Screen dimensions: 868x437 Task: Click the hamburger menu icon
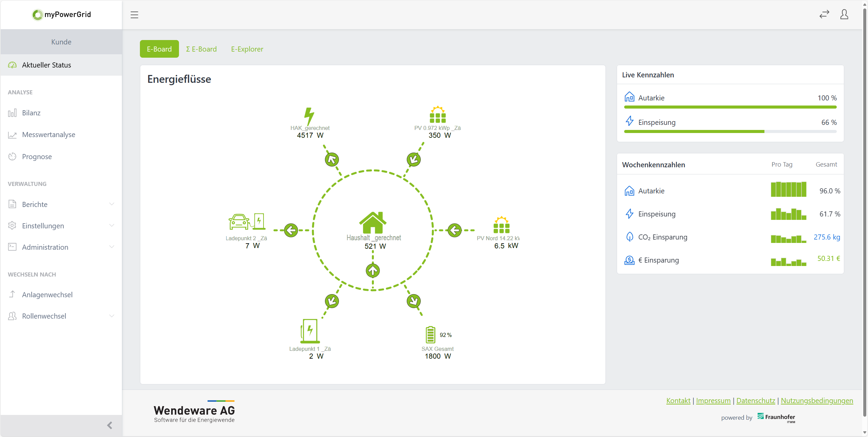point(134,15)
